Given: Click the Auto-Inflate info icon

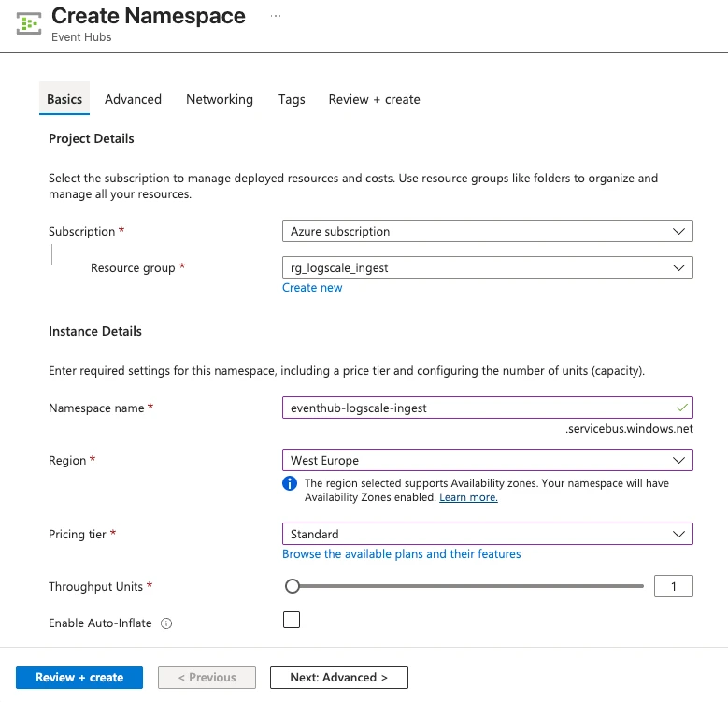Looking at the screenshot, I should coord(166,623).
